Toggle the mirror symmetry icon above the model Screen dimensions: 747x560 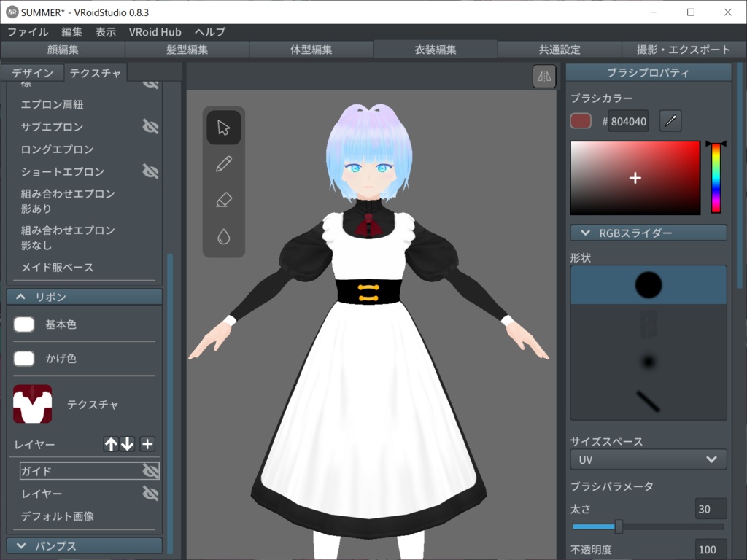tap(543, 76)
